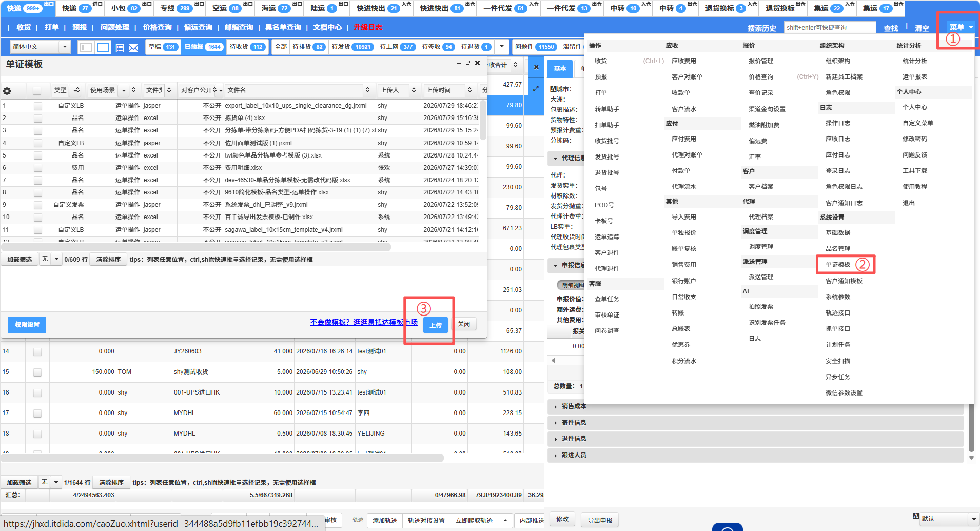
Task: Click the 上传 button
Action: (436, 325)
